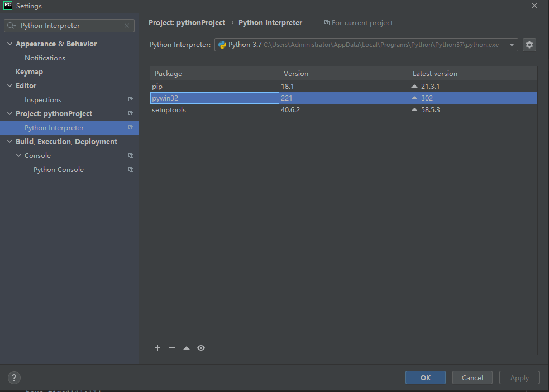This screenshot has height=392, width=549.
Task: Click the help question mark icon
Action: 14,377
